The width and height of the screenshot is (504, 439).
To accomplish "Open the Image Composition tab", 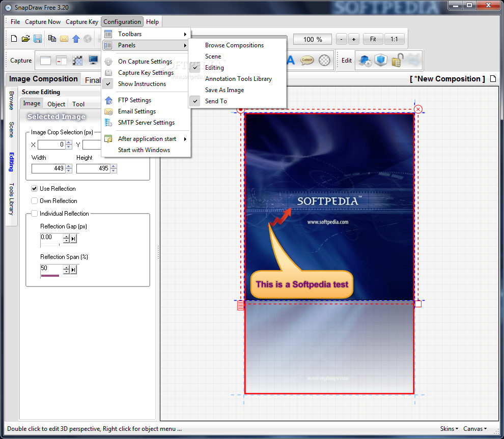I will pyautogui.click(x=43, y=79).
